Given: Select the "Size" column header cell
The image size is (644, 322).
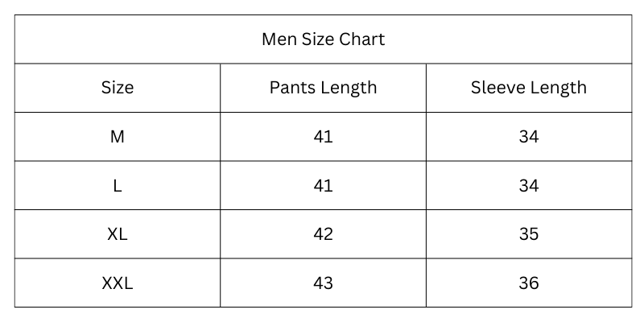Looking at the screenshot, I should coord(118,88).
